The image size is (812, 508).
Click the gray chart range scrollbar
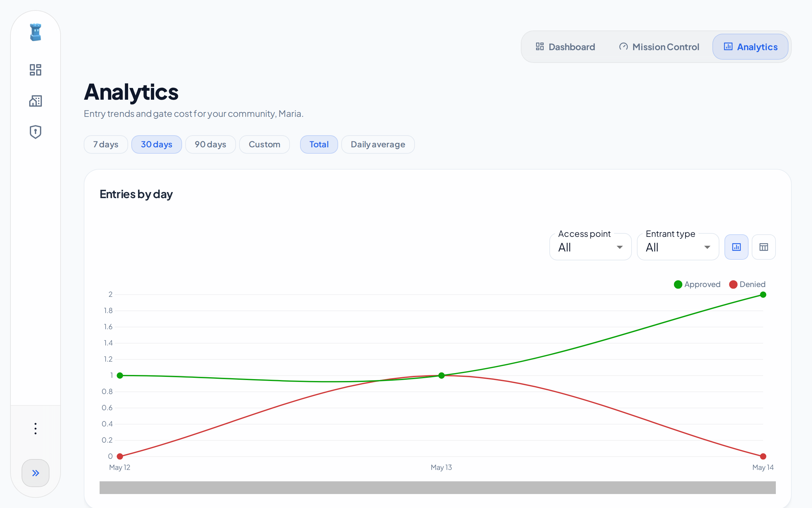point(437,487)
